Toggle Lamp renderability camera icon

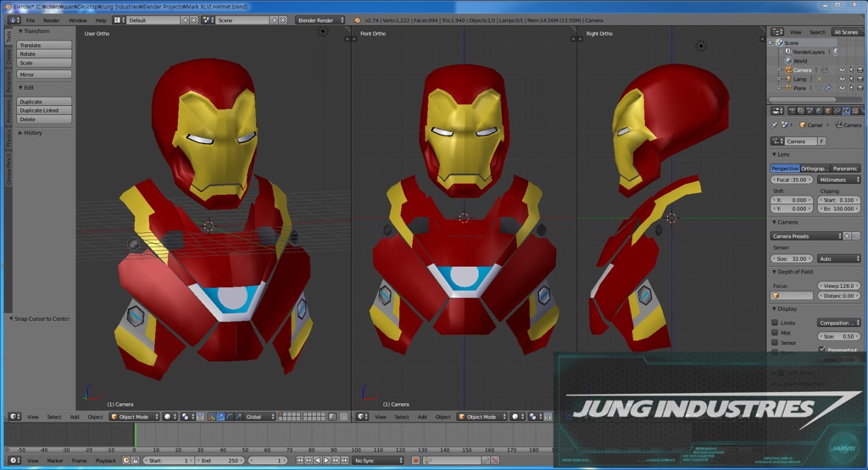coord(860,79)
